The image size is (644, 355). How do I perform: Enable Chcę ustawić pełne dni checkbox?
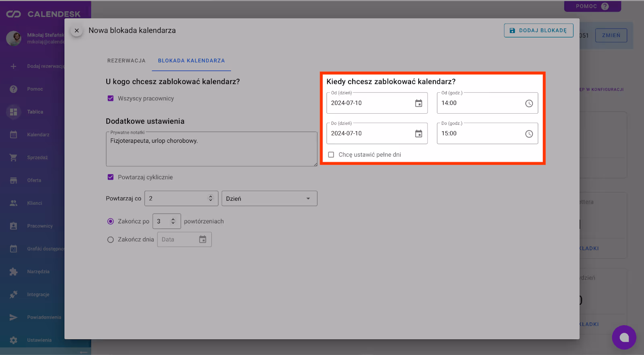[331, 155]
